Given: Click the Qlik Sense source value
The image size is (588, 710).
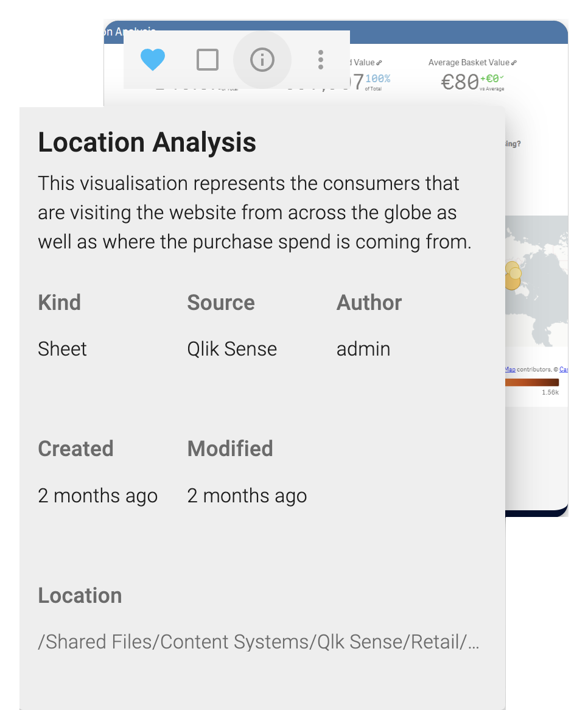Looking at the screenshot, I should tap(232, 349).
